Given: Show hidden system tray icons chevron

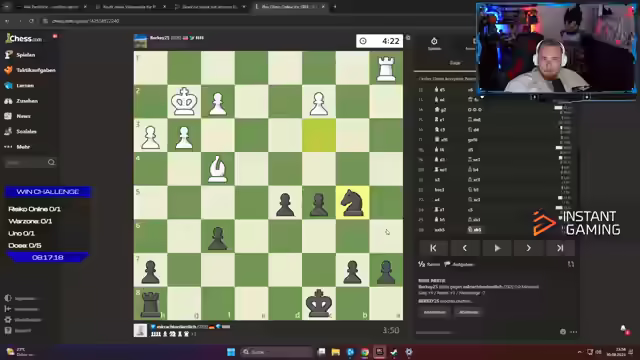Looking at the screenshot, I should click(579, 352).
